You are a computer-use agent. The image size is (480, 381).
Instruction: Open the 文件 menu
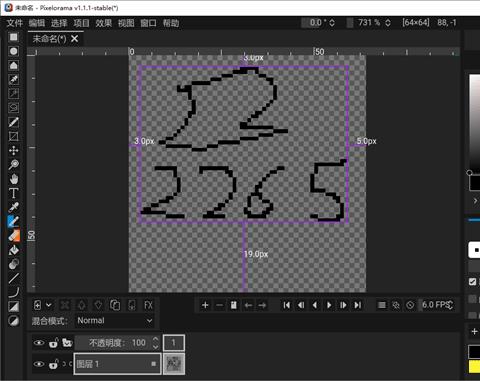tap(15, 23)
